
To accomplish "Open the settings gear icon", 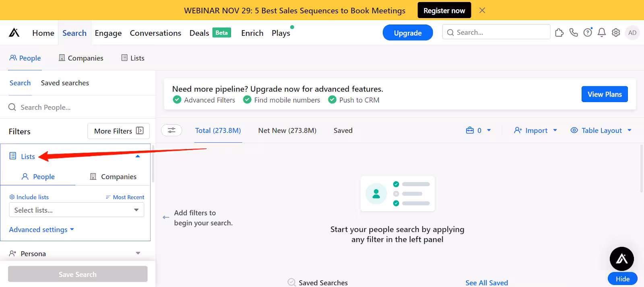I will 616,33.
